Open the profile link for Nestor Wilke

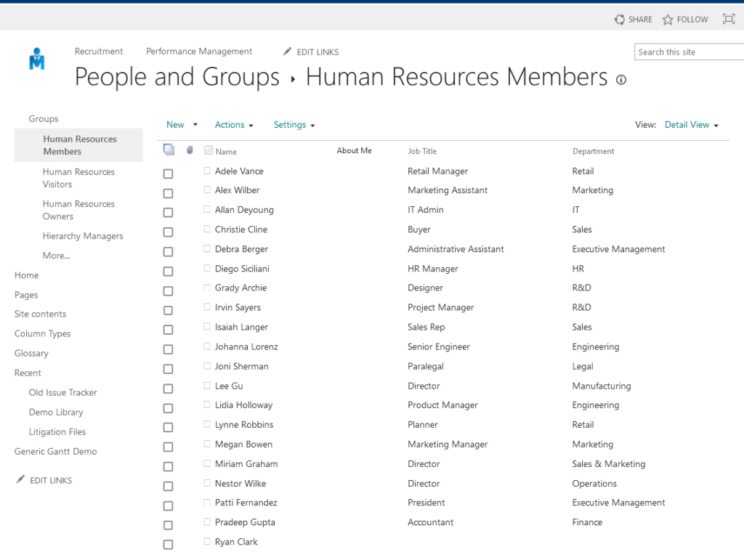point(240,484)
